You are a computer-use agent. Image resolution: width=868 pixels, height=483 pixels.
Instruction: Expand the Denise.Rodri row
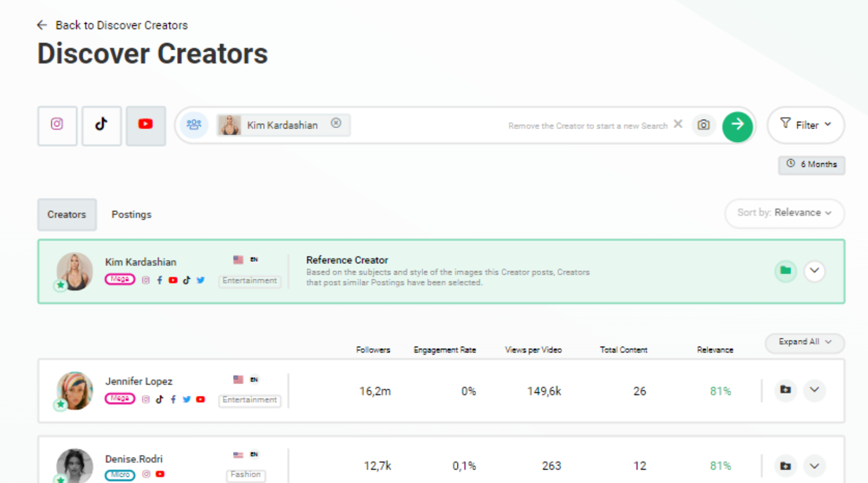click(814, 466)
